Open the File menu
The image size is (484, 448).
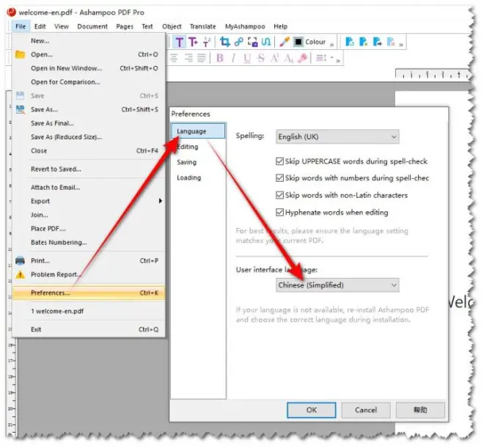[x=21, y=26]
